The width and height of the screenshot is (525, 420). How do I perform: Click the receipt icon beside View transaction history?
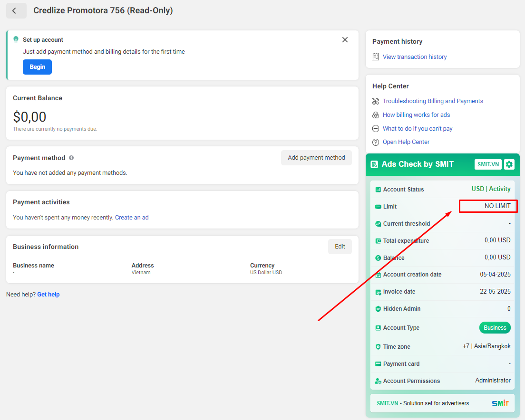click(x=376, y=57)
